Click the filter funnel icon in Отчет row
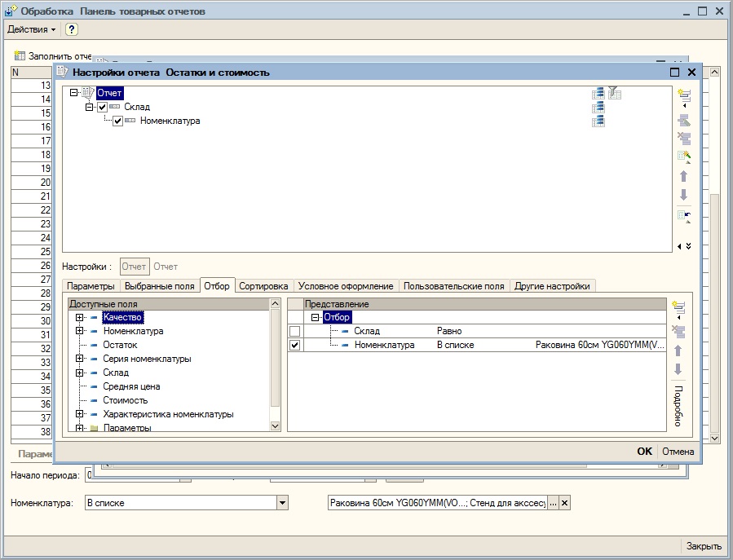The image size is (733, 560). pyautogui.click(x=615, y=93)
